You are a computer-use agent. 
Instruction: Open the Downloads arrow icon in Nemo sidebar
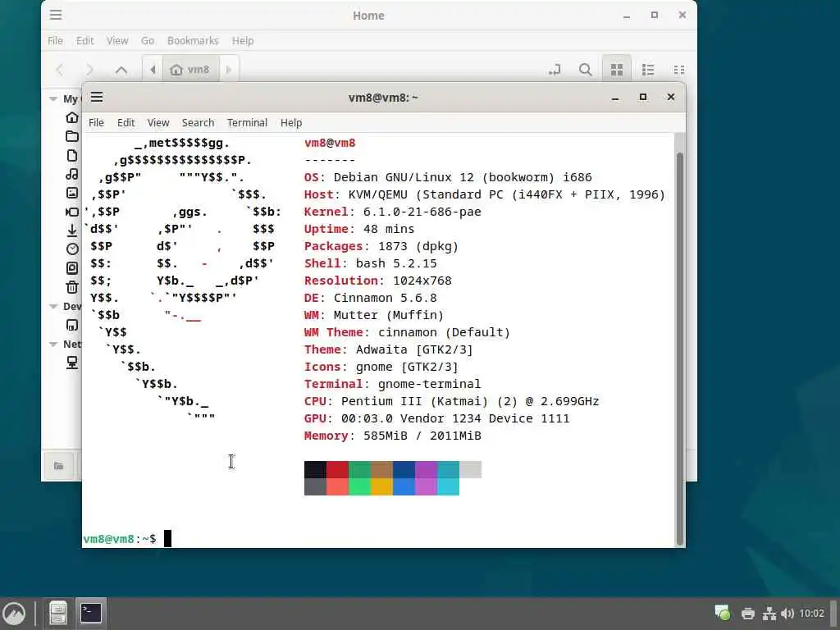click(72, 231)
